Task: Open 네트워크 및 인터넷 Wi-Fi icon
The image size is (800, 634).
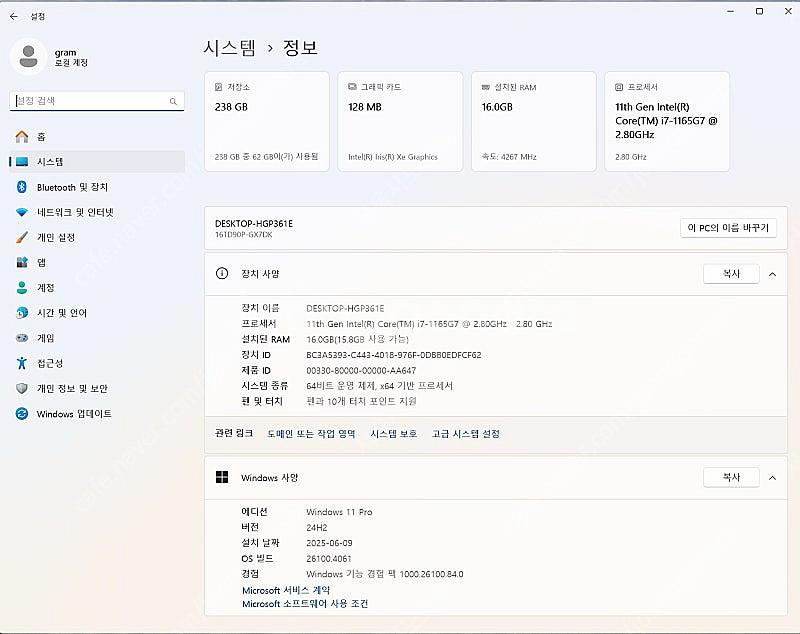Action: 22,212
